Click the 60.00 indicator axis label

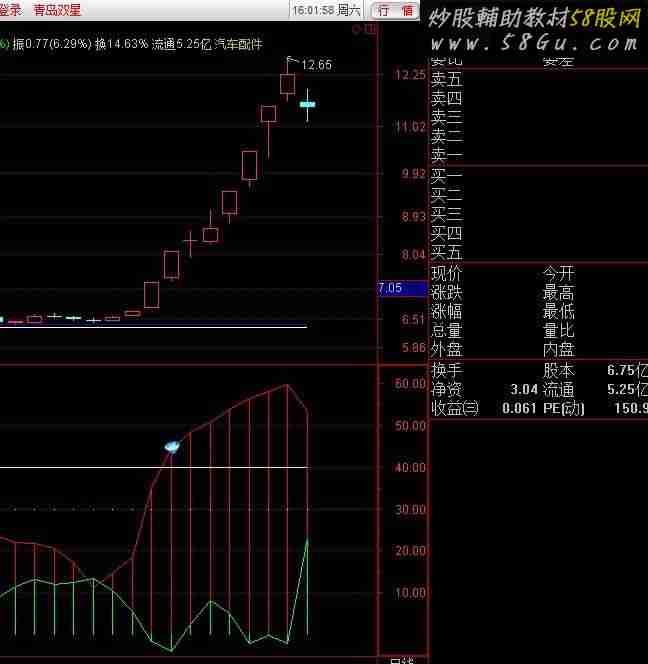[410, 384]
